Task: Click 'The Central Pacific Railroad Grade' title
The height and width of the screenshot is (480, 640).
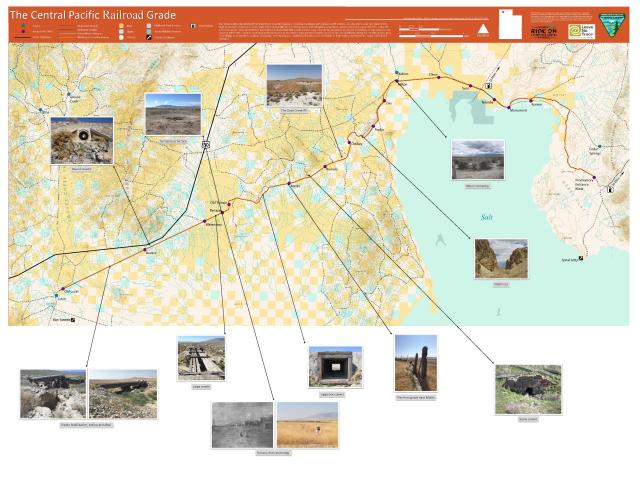Action: [93, 15]
